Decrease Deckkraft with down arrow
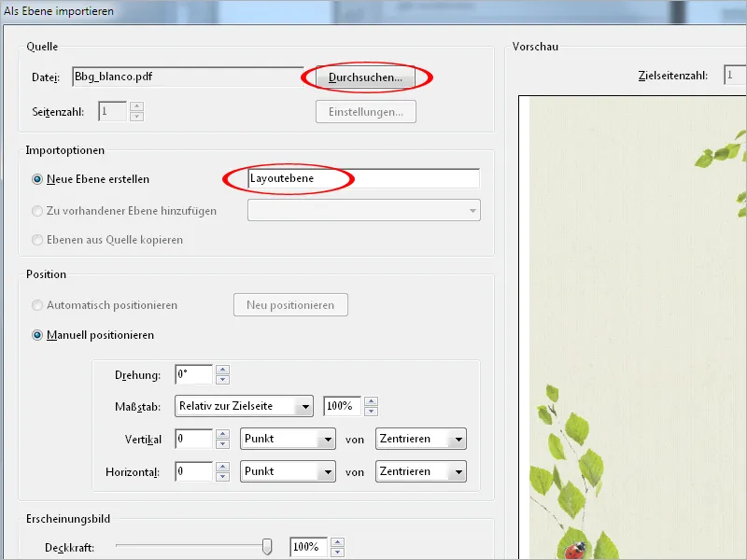The height and width of the screenshot is (560, 747). click(x=337, y=552)
